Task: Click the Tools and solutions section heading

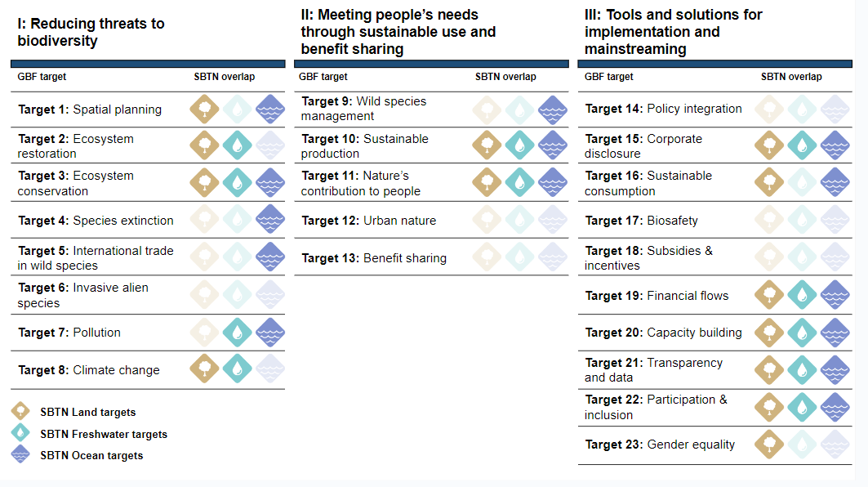Action: point(674,32)
